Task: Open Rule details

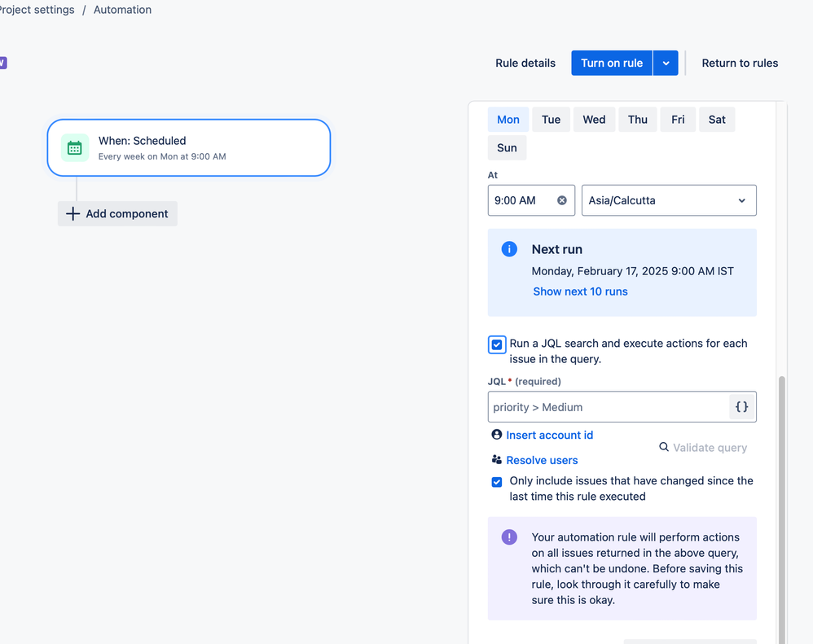Action: coord(525,64)
